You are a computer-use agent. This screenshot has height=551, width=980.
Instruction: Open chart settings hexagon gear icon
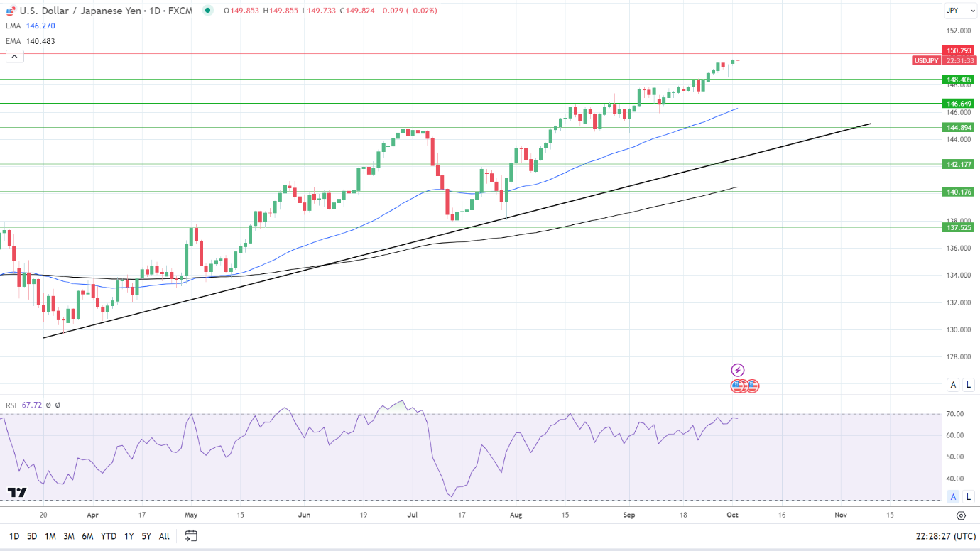coord(961,515)
